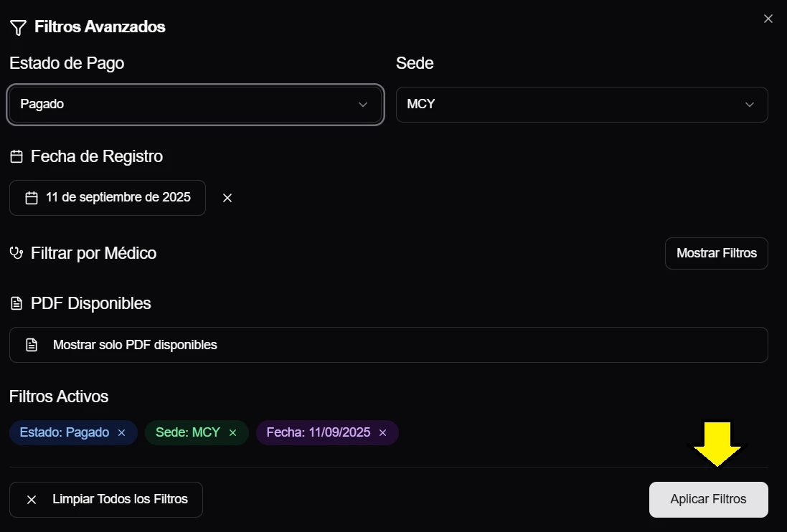
Task: Close the Filtros Avanzados dialog
Action: [768, 19]
